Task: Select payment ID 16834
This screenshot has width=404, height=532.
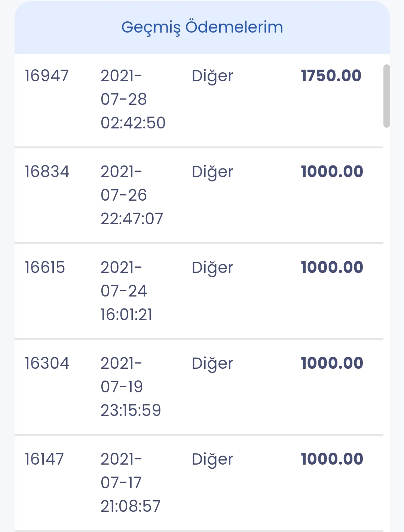Action: pyautogui.click(x=47, y=171)
